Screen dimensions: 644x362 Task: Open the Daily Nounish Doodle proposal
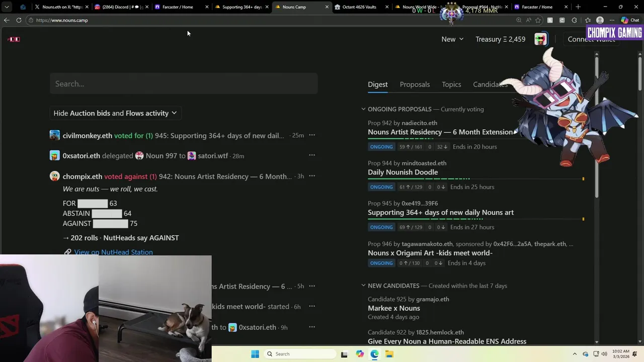coord(403,172)
